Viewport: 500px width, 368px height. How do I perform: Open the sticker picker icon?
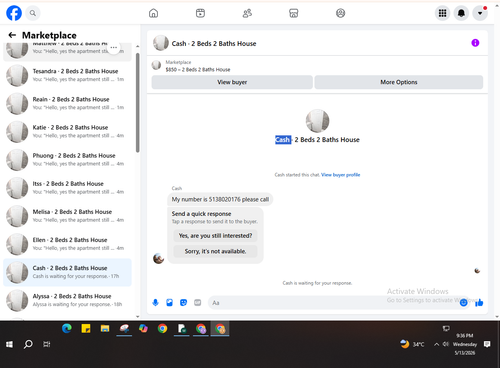(183, 303)
